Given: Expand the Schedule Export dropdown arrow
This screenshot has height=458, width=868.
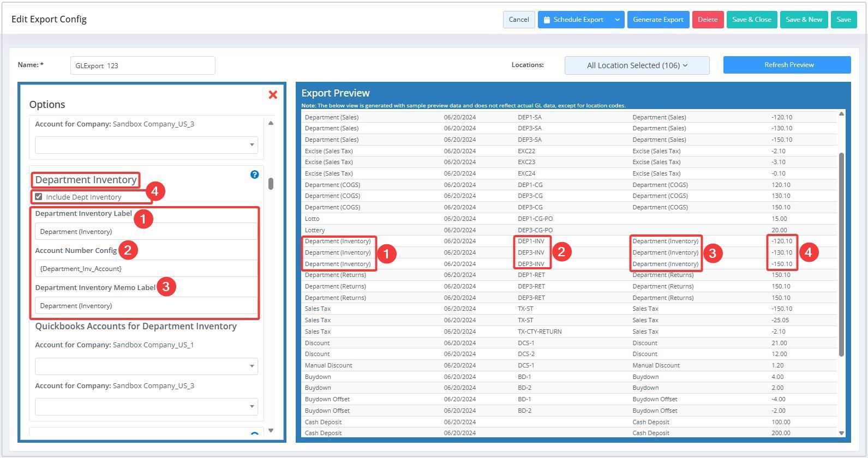Looking at the screenshot, I should [617, 20].
